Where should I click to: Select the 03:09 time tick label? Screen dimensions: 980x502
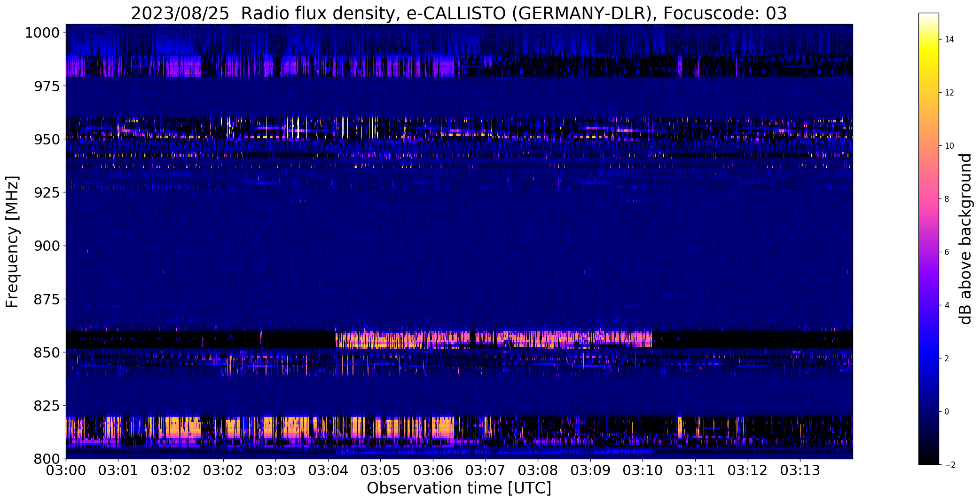(x=590, y=470)
